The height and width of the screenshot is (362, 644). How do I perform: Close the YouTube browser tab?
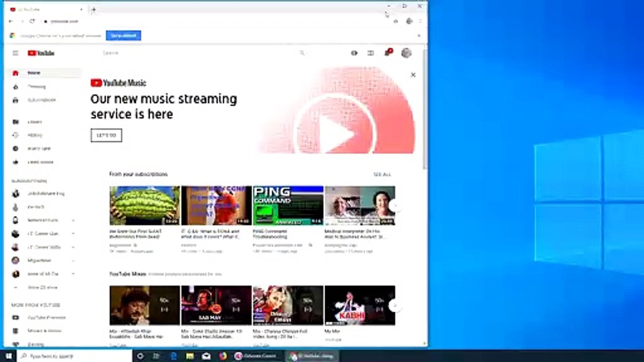pyautogui.click(x=82, y=10)
